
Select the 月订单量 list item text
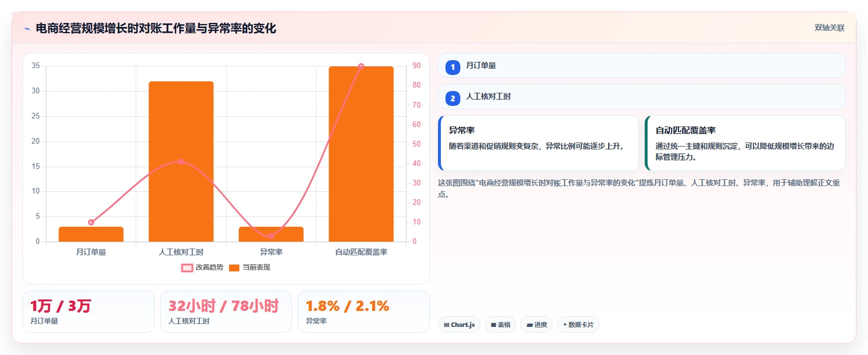[481, 66]
